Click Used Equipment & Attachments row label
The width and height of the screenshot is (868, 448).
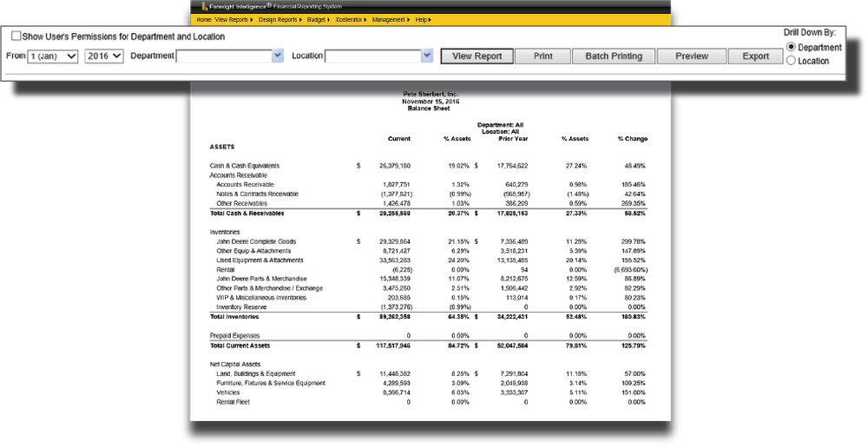(x=260, y=260)
